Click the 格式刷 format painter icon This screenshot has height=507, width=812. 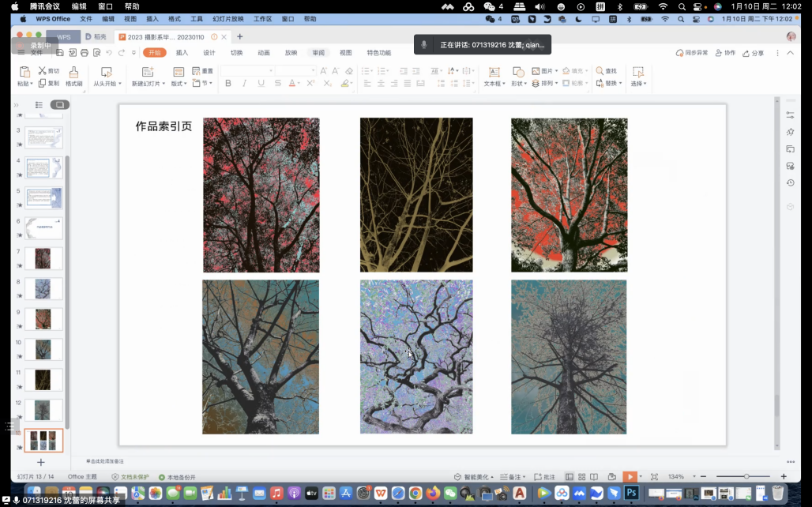tap(73, 72)
